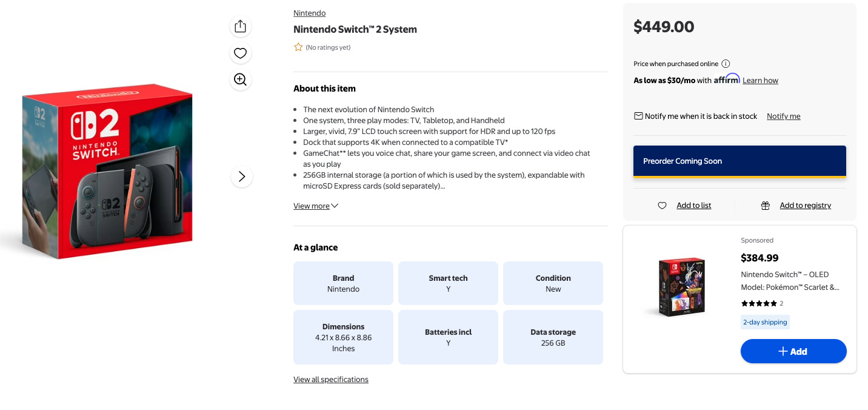This screenshot has height=410, width=868.
Task: Click the Preorder Coming Soon button
Action: [739, 161]
